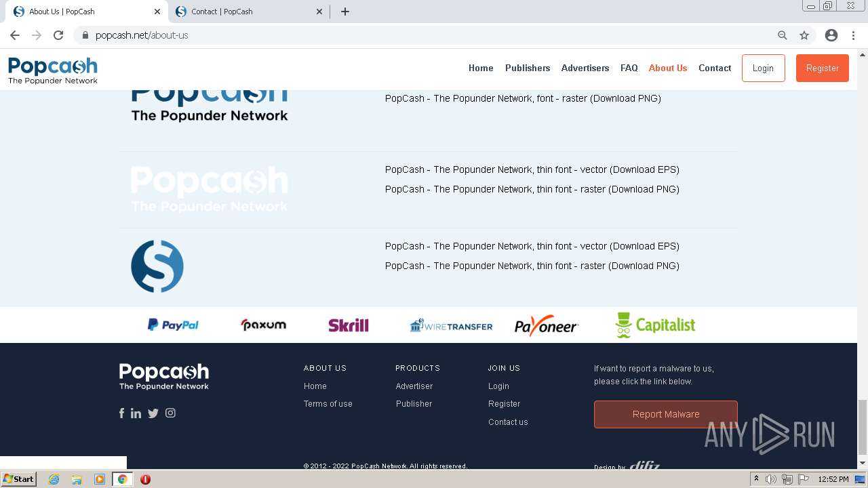The height and width of the screenshot is (488, 868).
Task: Click the Payoneer logo
Action: click(x=546, y=326)
